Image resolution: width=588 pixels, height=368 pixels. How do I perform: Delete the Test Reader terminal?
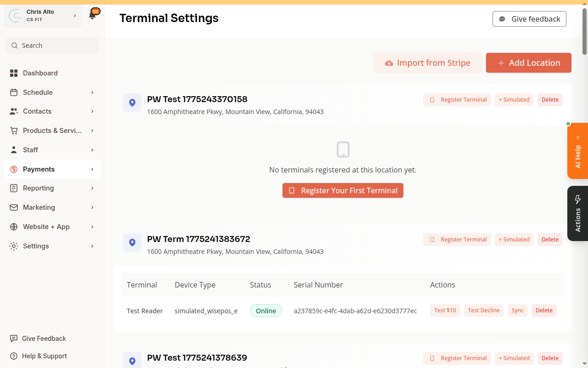[544, 310]
